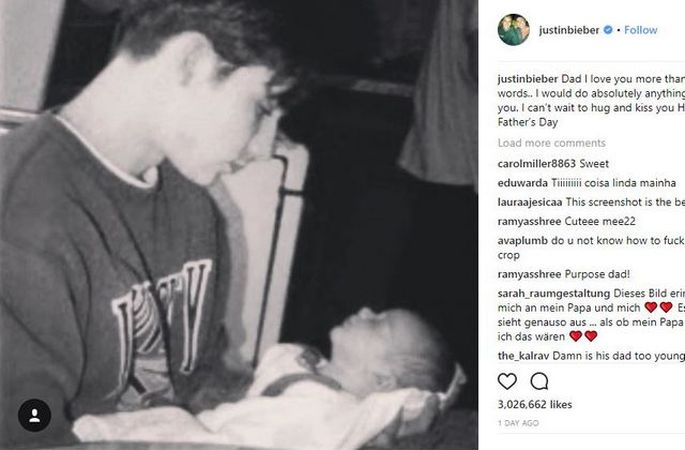Screen dimensions: 685x450
Task: Click the verified badge next to justinbieber
Action: [x=608, y=30]
